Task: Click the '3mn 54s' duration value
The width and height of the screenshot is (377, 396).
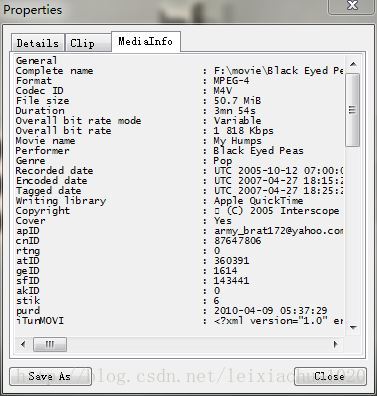Action: [235, 111]
